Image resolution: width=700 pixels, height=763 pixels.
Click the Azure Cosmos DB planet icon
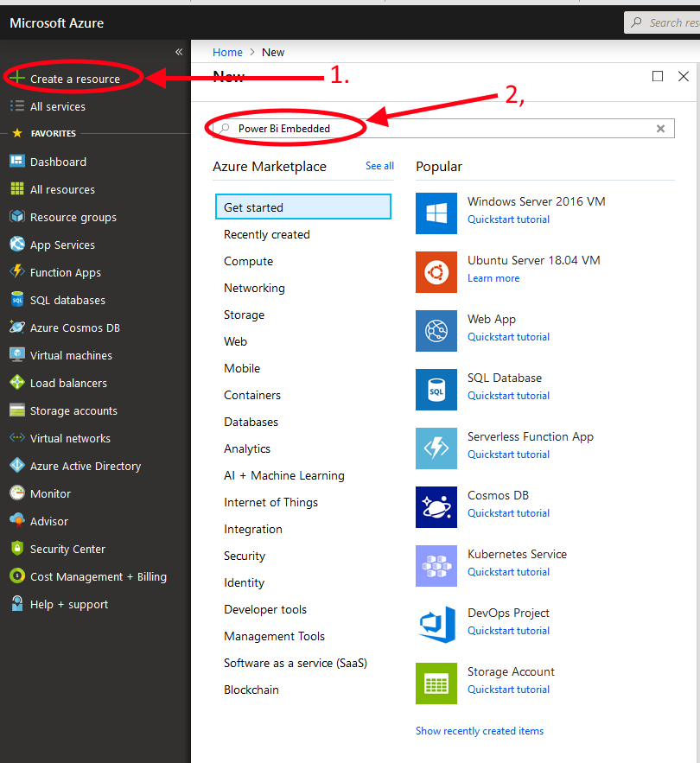click(17, 327)
